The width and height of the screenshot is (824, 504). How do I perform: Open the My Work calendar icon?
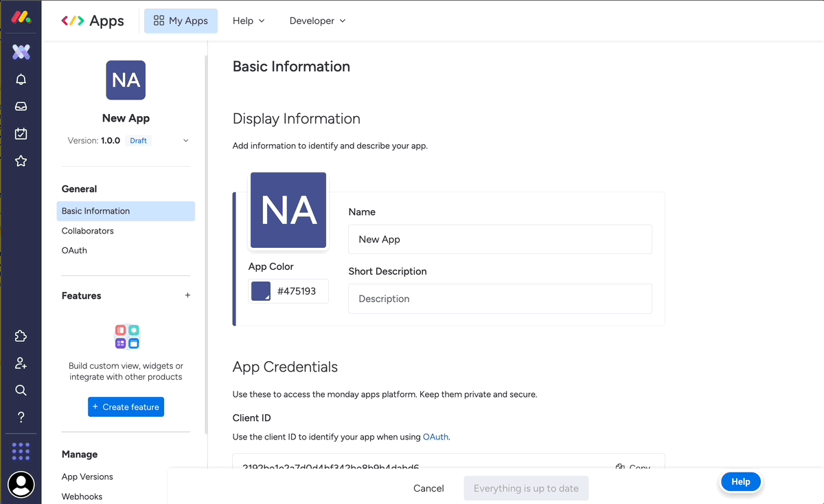tap(21, 134)
